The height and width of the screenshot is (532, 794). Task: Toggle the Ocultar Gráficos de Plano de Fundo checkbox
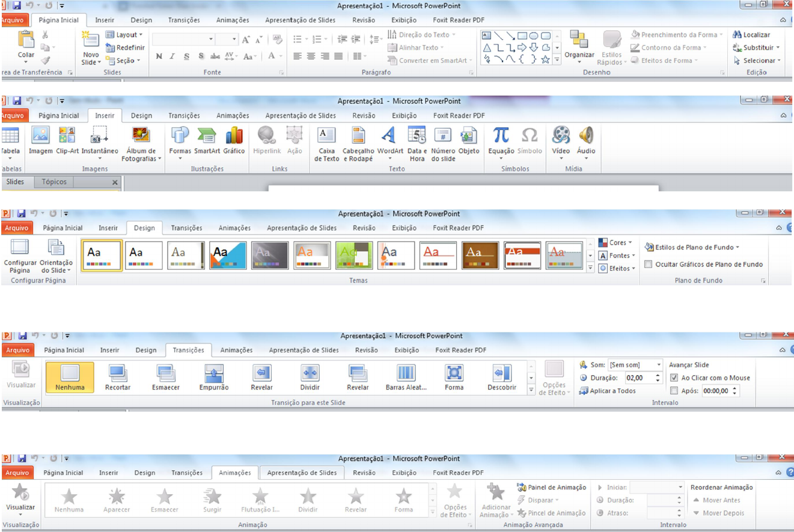pos(648,264)
